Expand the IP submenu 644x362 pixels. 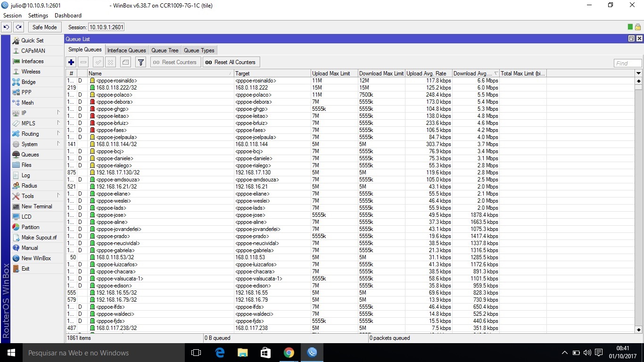tap(58, 113)
